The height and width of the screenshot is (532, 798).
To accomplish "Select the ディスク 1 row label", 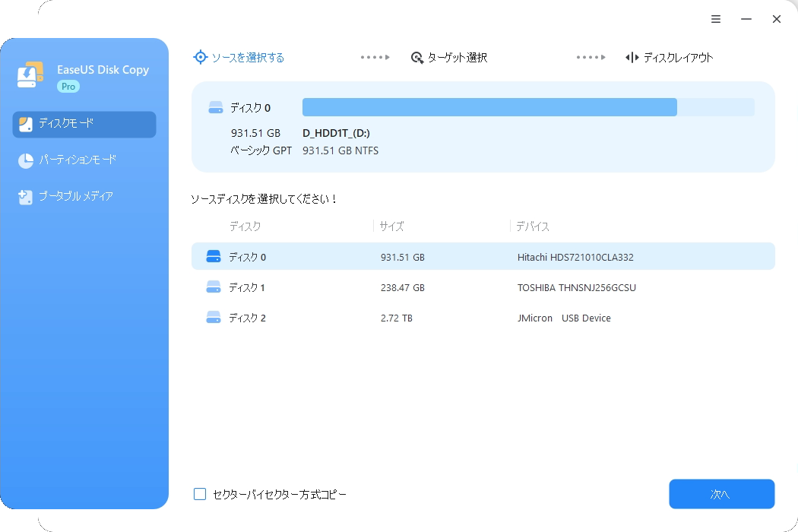I will [x=247, y=287].
